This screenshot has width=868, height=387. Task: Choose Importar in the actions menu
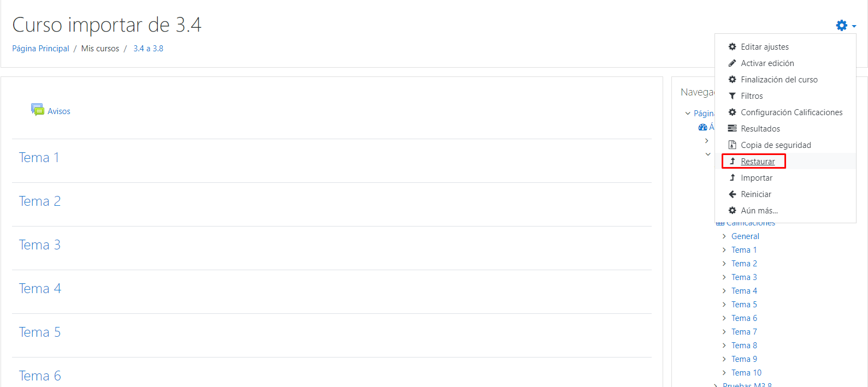[757, 178]
